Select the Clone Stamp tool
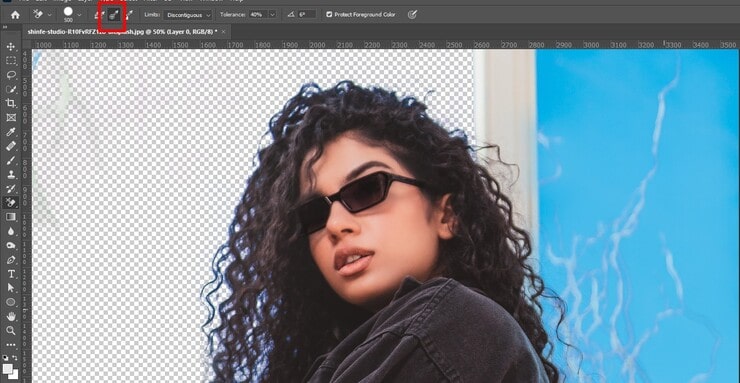Image resolution: width=740 pixels, height=383 pixels. [x=11, y=175]
